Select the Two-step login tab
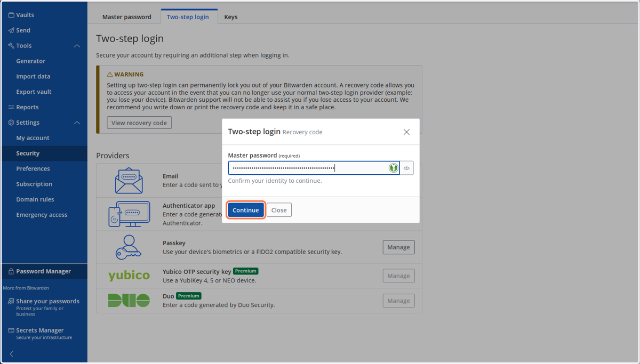Image resolution: width=640 pixels, height=364 pixels. (188, 17)
